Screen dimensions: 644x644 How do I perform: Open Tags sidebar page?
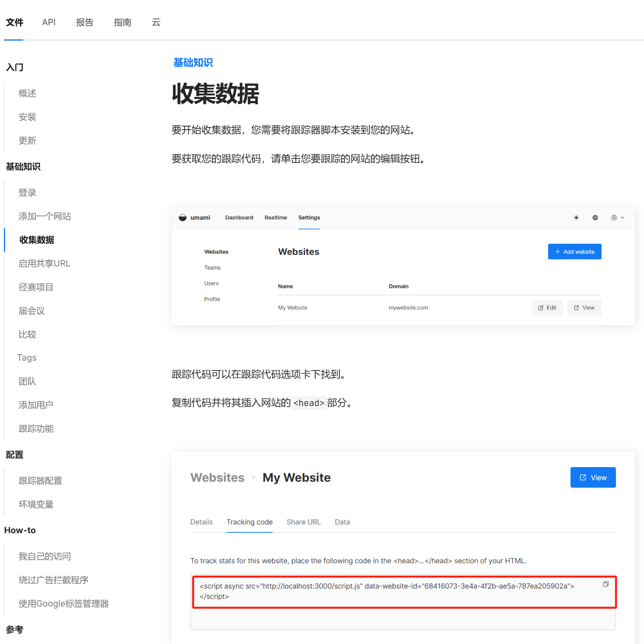27,357
